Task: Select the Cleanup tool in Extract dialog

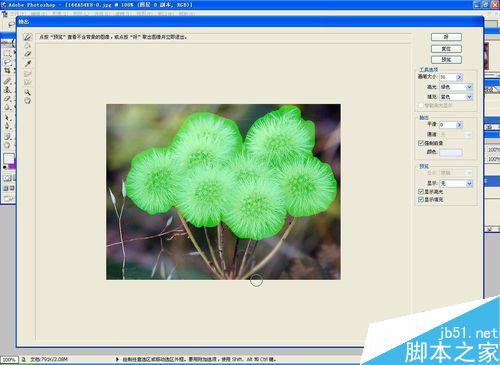Action: [28, 73]
